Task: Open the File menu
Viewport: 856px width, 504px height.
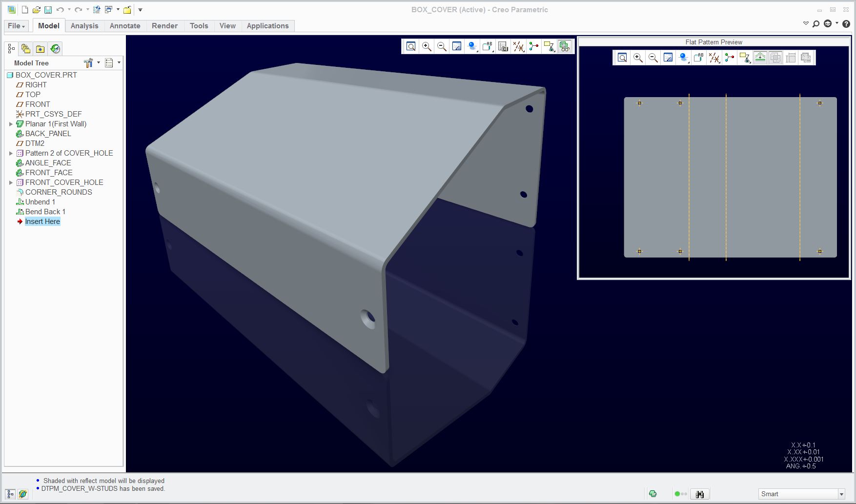Action: tap(16, 26)
